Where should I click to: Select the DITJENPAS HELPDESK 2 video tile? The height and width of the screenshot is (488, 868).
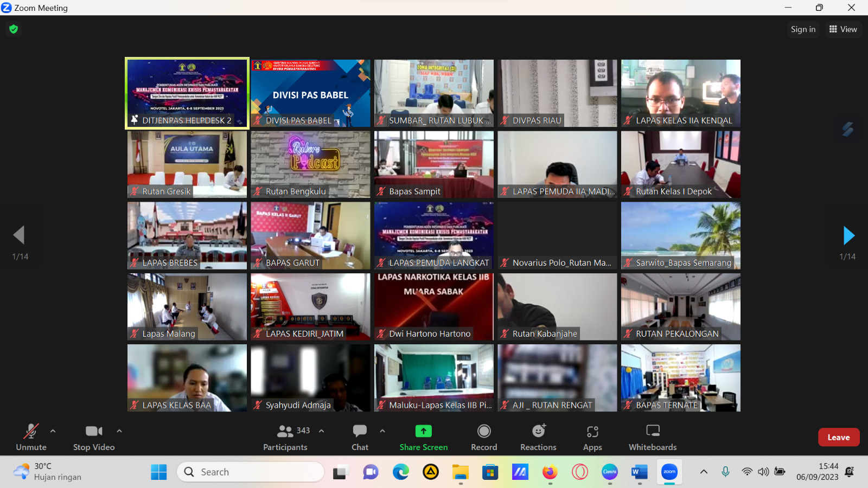click(187, 93)
